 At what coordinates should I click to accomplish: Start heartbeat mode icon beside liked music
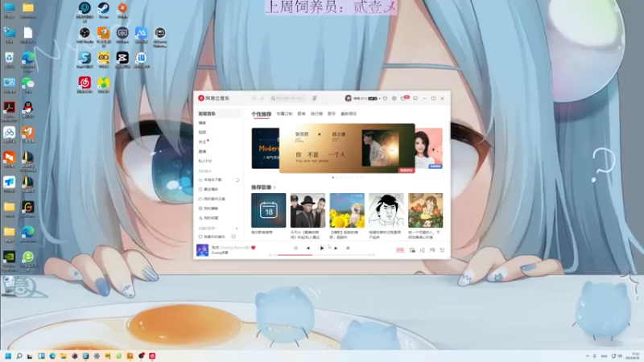tap(233, 237)
